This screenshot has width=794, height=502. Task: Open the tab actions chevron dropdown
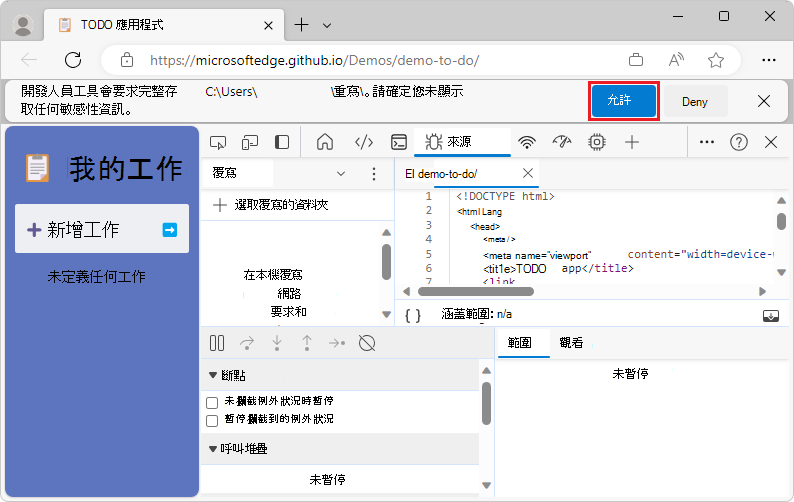[327, 25]
